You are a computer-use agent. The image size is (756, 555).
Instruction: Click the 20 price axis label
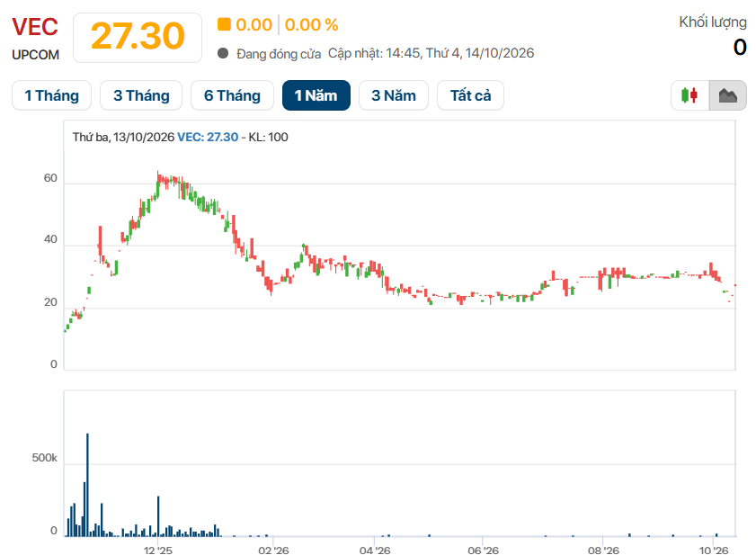(x=50, y=302)
